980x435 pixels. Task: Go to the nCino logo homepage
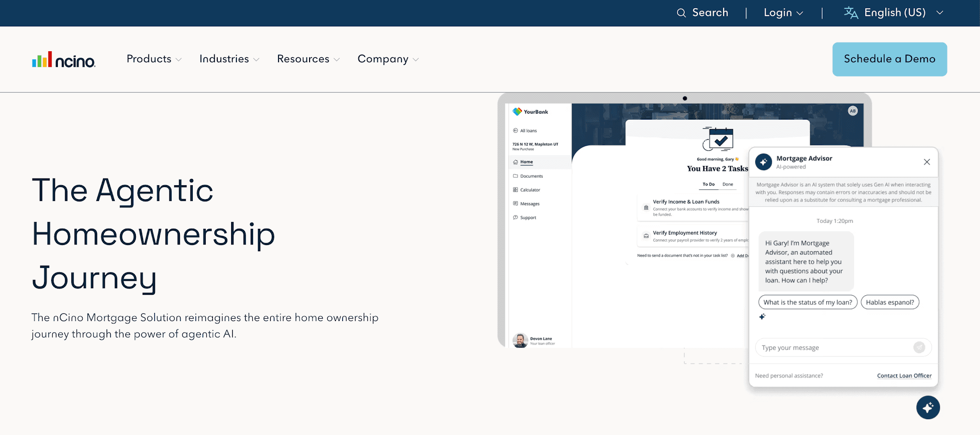pos(64,60)
